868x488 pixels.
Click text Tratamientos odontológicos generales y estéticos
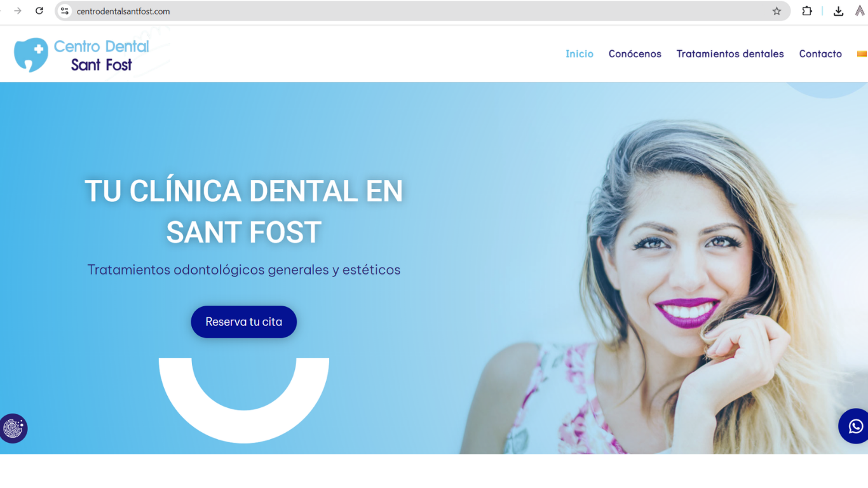[x=244, y=269]
